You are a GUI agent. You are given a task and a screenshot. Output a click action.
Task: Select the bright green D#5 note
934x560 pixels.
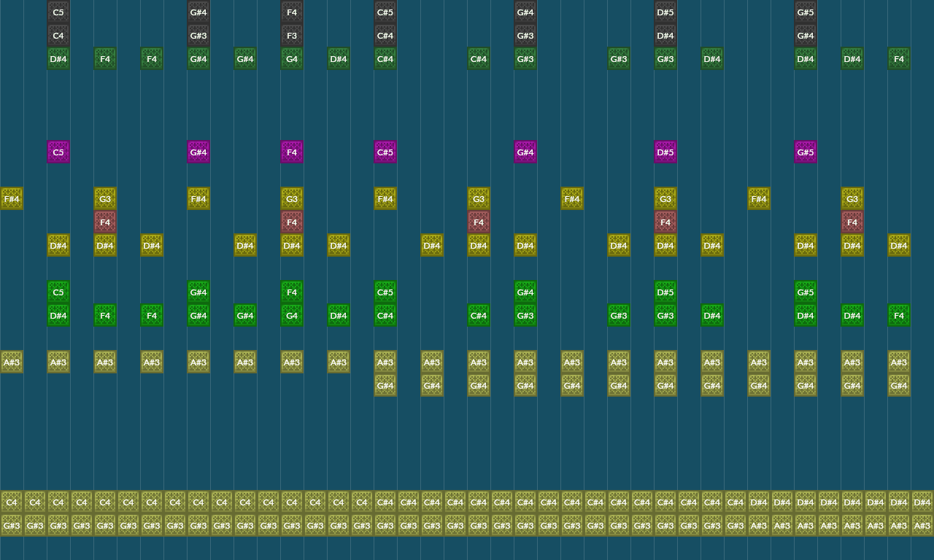pyautogui.click(x=665, y=292)
